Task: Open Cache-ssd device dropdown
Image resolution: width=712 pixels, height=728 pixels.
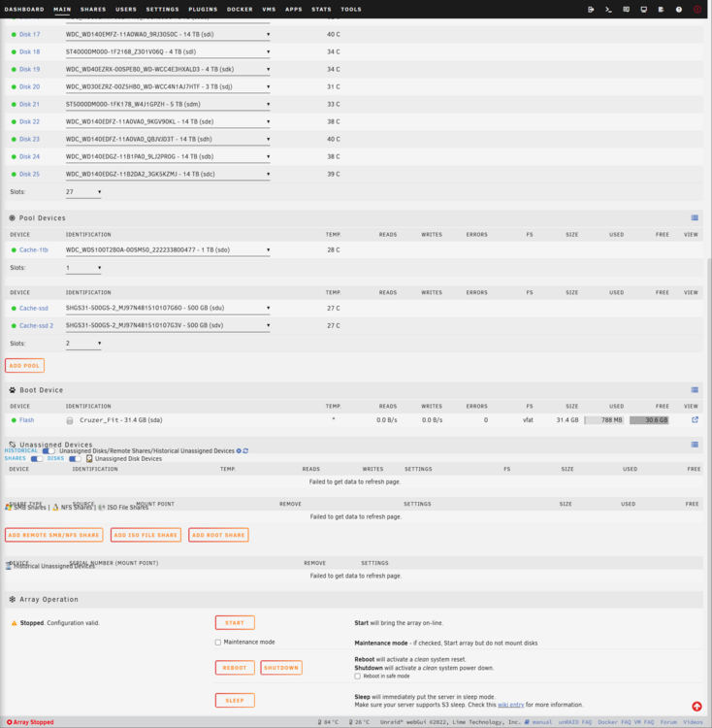Action: pyautogui.click(x=168, y=308)
